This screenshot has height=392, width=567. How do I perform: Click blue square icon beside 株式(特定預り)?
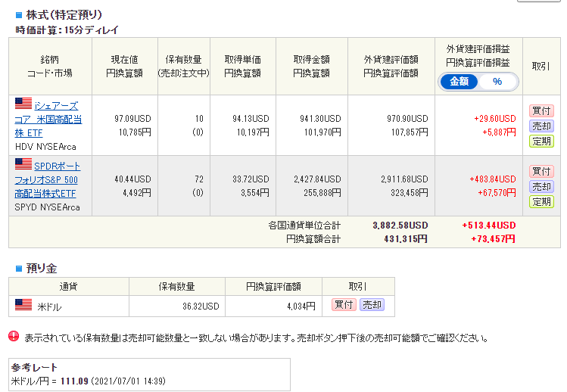tap(19, 15)
